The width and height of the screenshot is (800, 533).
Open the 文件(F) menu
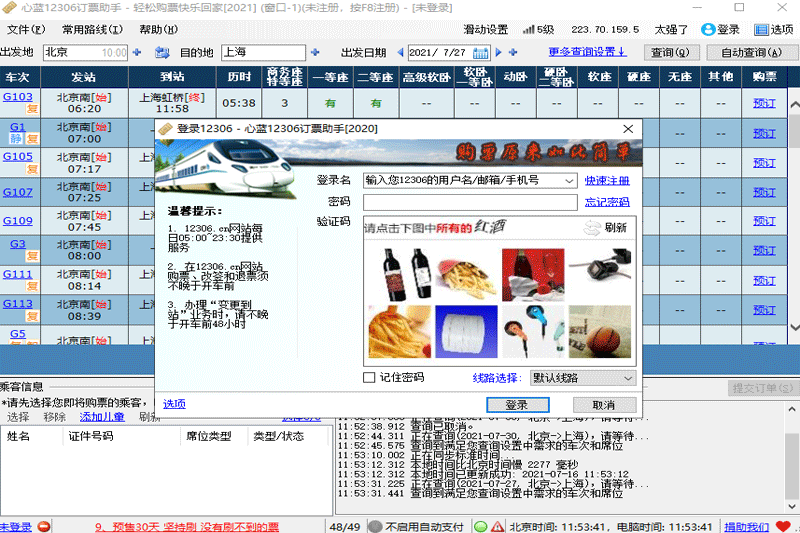(25, 30)
